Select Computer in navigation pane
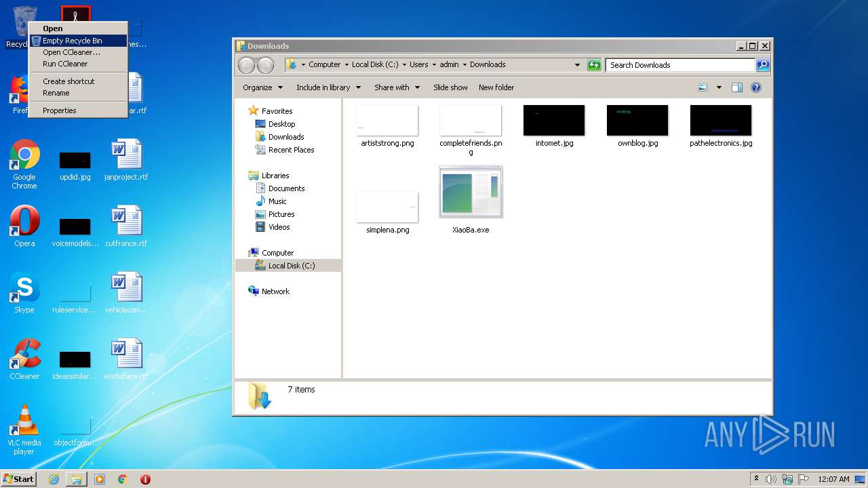Viewport: 868px width, 488px height. pos(277,253)
